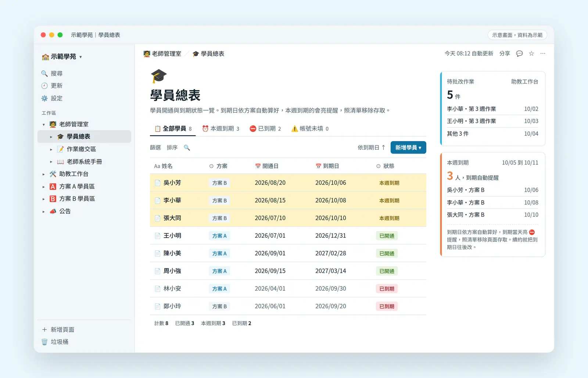Viewport: 588px width, 378px height.
Task: Expand the 老師系統手冊 page arrow
Action: 51,162
